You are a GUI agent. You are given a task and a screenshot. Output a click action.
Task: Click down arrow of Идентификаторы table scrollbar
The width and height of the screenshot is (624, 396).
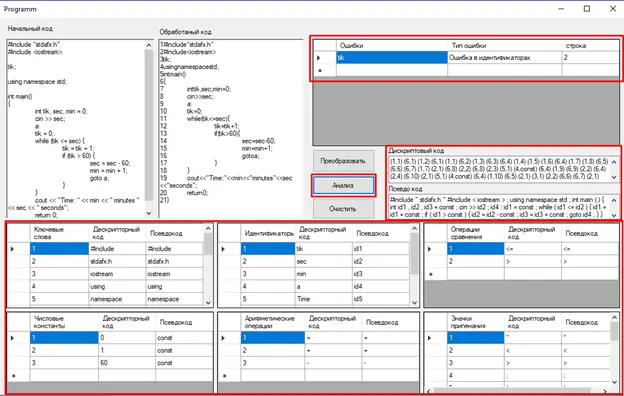tap(414, 302)
